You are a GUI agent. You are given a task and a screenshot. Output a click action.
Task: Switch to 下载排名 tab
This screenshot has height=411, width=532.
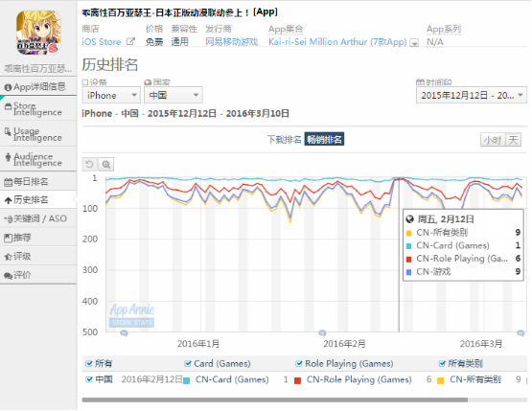click(x=284, y=139)
